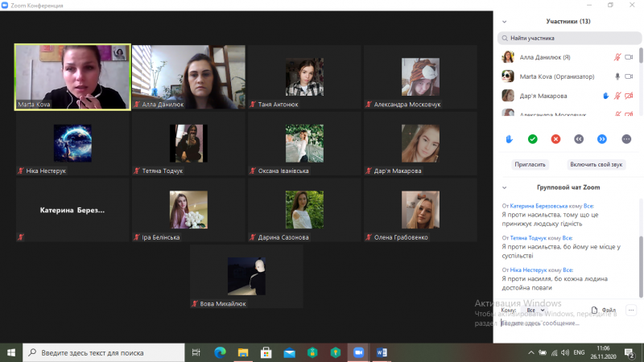Click the gray go slower reaction icon

579,139
